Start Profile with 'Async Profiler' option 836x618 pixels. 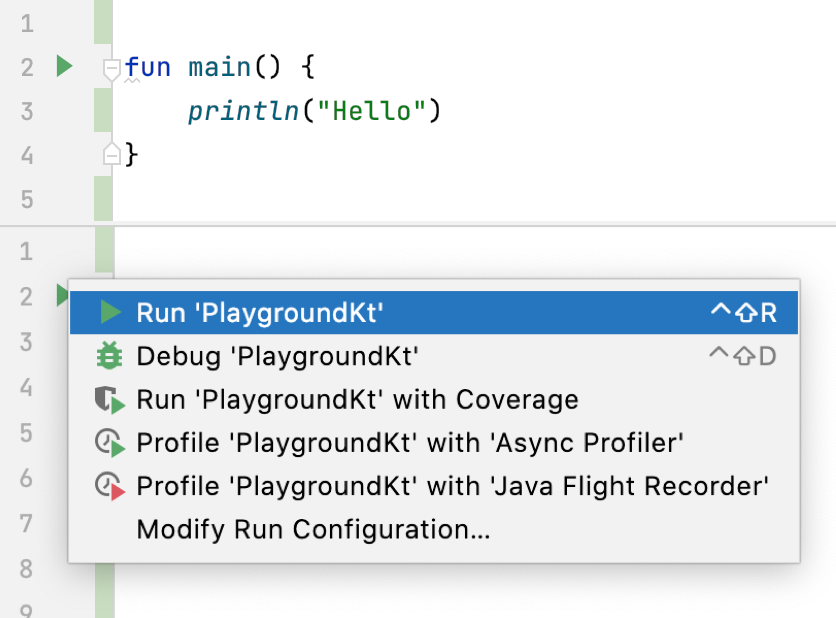click(x=410, y=443)
